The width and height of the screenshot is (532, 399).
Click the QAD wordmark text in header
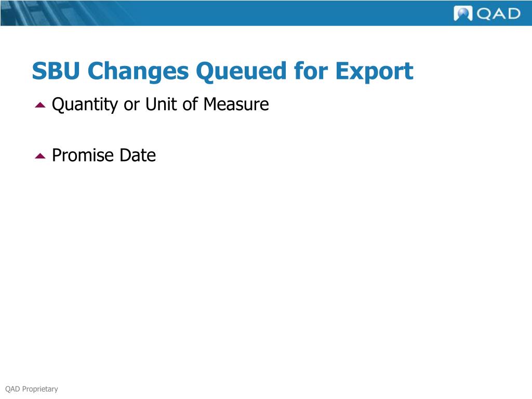(498, 14)
